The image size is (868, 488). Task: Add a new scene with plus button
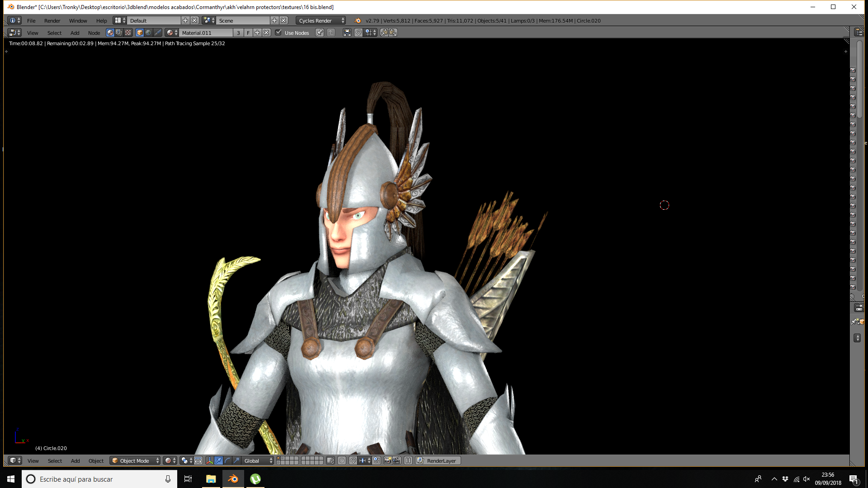tap(274, 20)
